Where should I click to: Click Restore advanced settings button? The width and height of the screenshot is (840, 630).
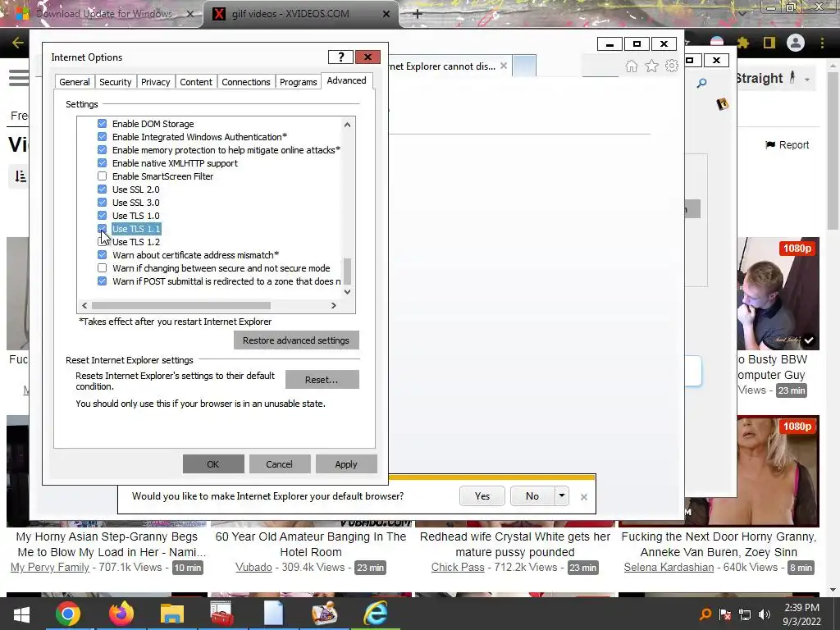[296, 340]
